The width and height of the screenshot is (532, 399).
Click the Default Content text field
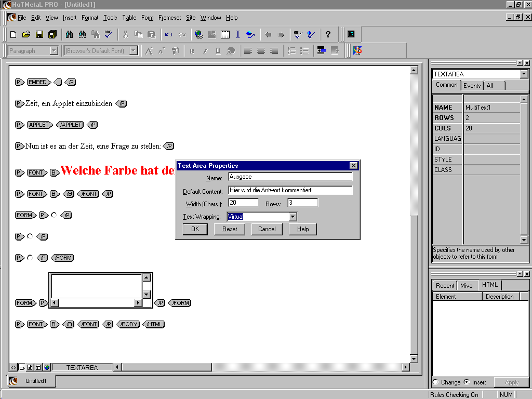(x=290, y=190)
